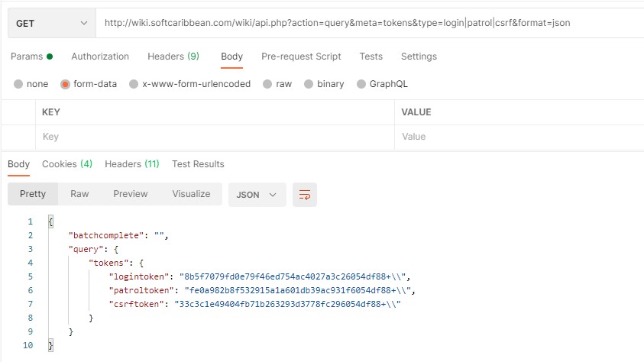
Task: Click the request URL field
Action: 367,23
